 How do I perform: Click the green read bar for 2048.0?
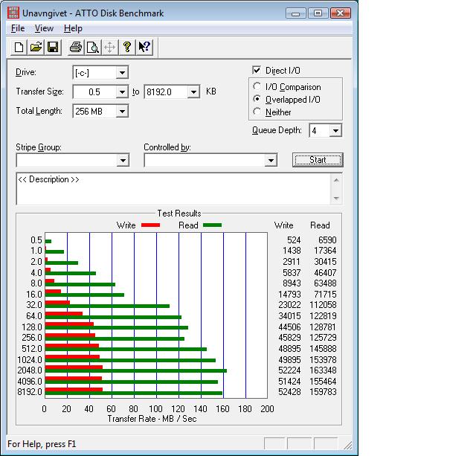coord(135,371)
